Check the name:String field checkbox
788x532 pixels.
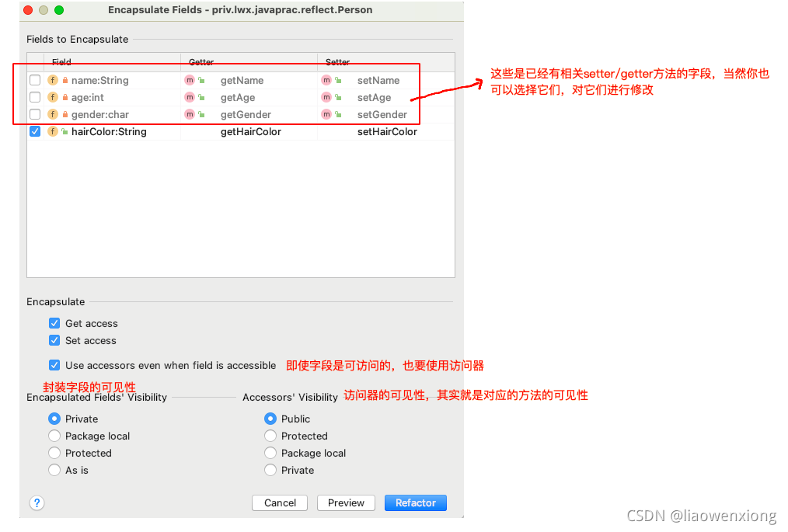35,80
